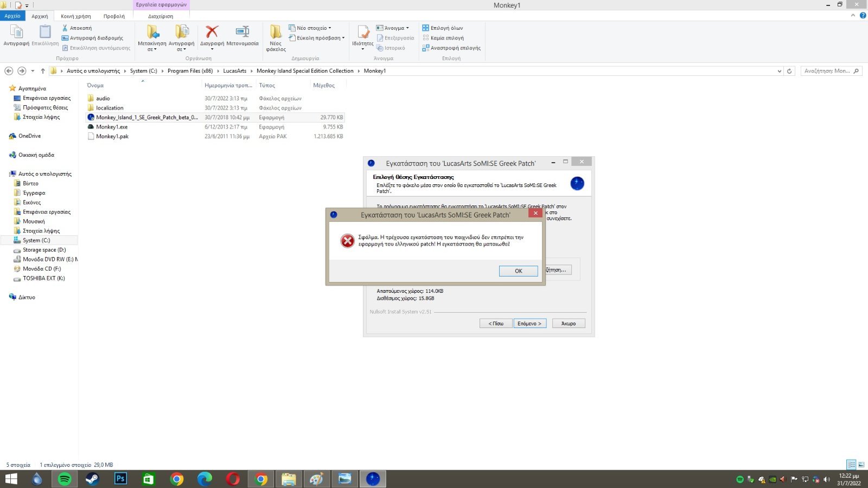Screen dimensions: 868x488
Task: Open the Paint icon on the taskbar
Action: tap(316, 479)
